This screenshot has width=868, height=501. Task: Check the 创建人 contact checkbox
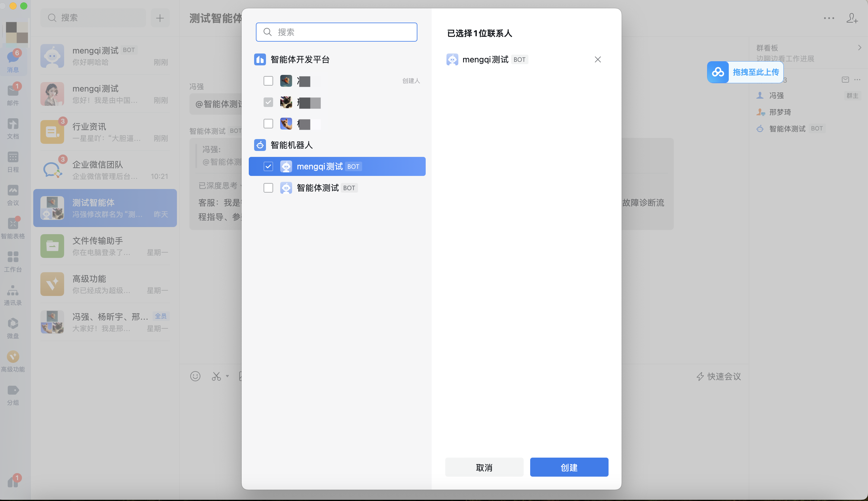pyautogui.click(x=268, y=81)
